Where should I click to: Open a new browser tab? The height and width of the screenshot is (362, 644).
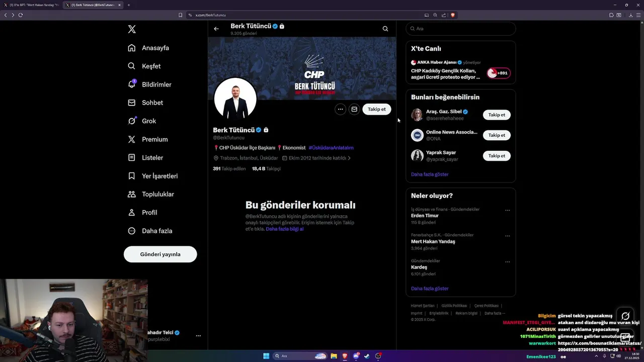(x=129, y=5)
